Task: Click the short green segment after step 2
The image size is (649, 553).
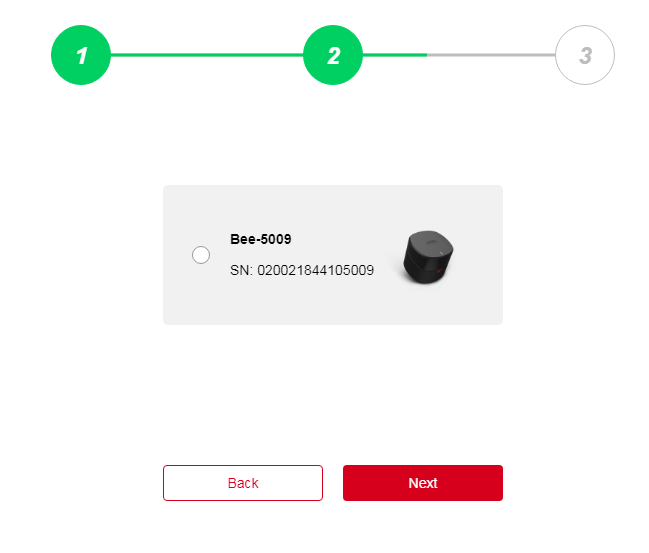Action: pos(395,55)
